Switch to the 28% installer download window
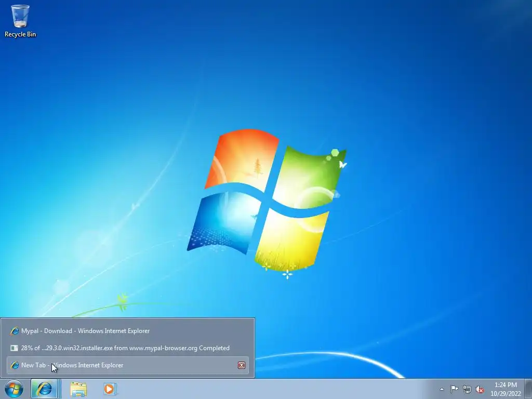Screen dimensions: 532x399 (128, 348)
